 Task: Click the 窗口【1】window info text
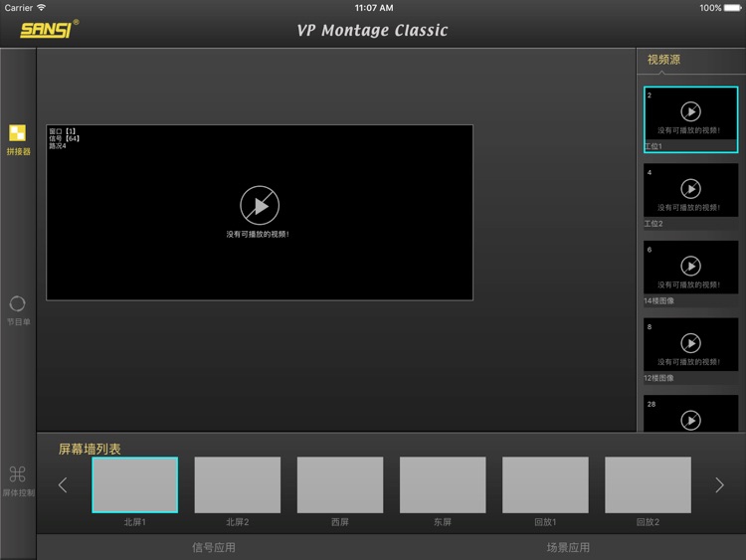[63, 131]
